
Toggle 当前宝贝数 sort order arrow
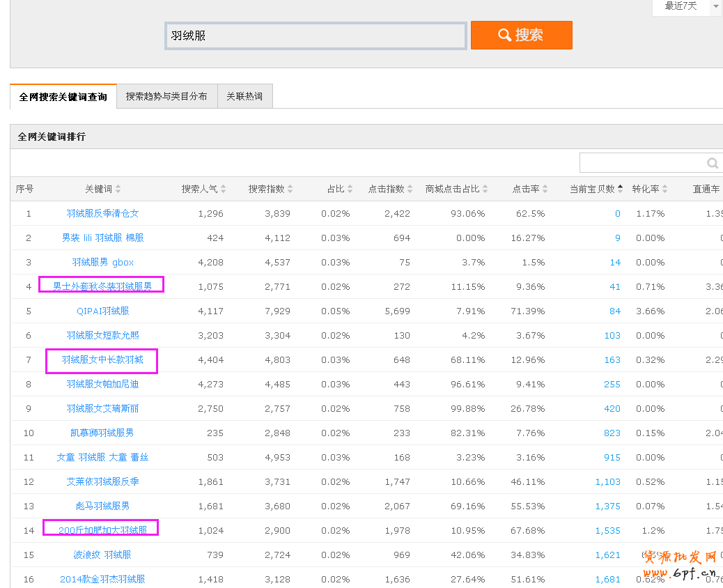pos(620,189)
